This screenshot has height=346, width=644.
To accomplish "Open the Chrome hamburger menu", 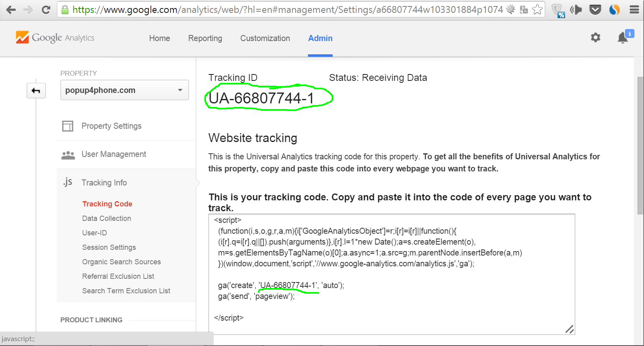I will [x=634, y=10].
